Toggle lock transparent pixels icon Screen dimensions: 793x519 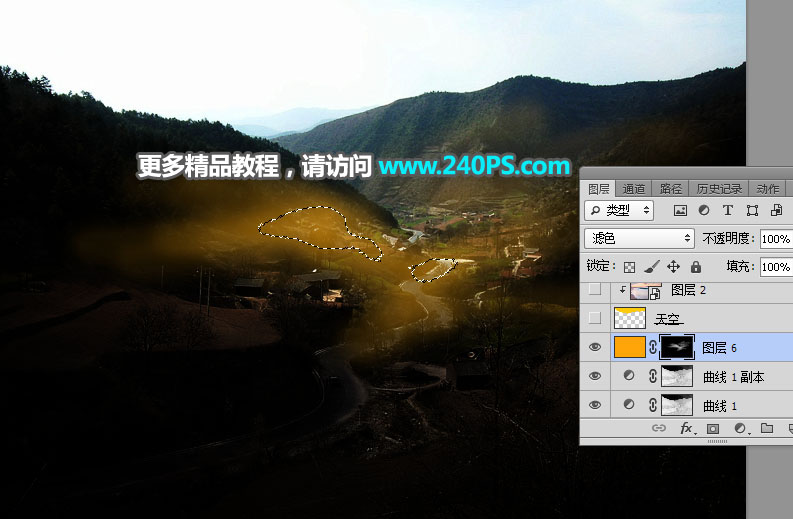(629, 267)
